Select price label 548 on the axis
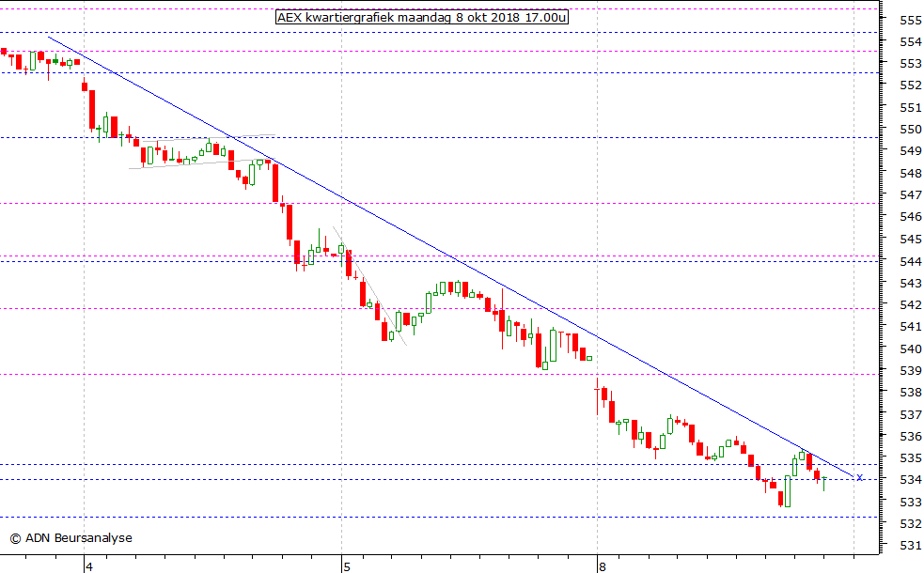Screen dimensions: 924x573 point(911,173)
